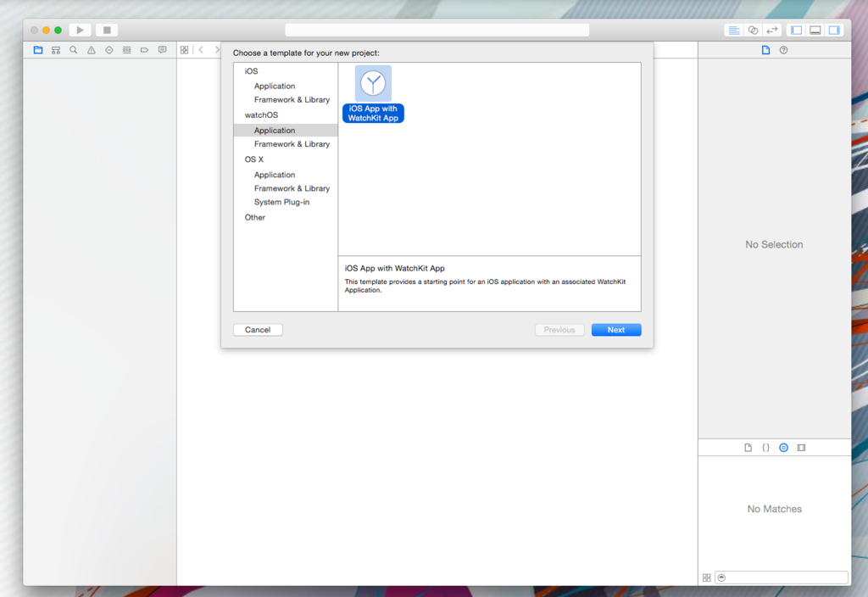
Task: Click the Run (play) button in toolbar
Action: [x=80, y=30]
